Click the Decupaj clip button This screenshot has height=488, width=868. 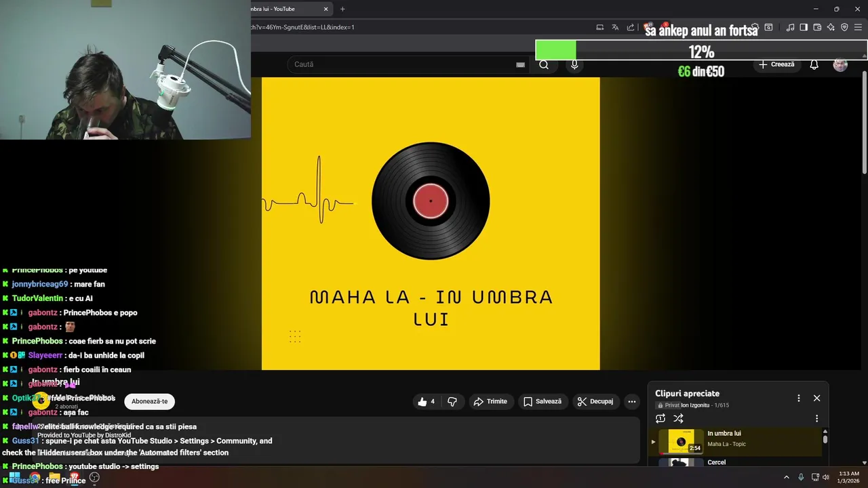(595, 401)
